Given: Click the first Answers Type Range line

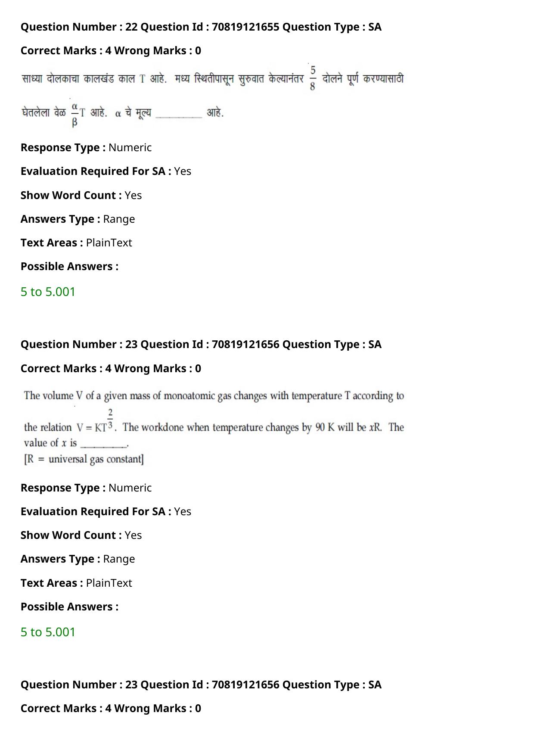Looking at the screenshot, I should click(x=78, y=219).
